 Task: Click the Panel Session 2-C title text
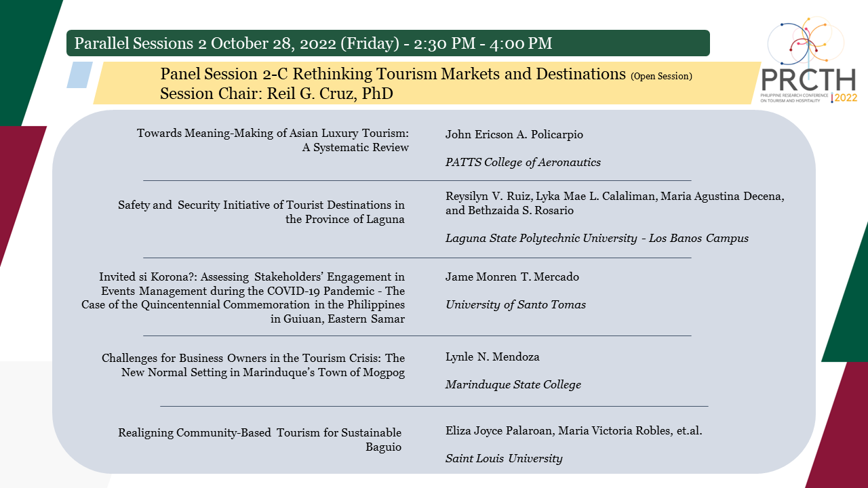tap(393, 74)
